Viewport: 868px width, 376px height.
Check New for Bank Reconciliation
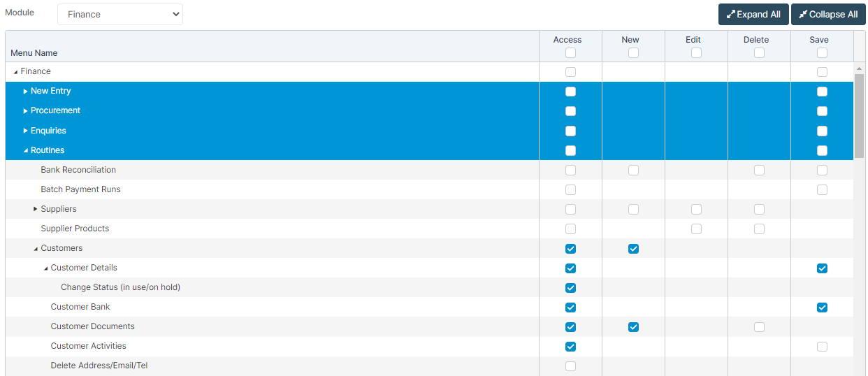[633, 170]
